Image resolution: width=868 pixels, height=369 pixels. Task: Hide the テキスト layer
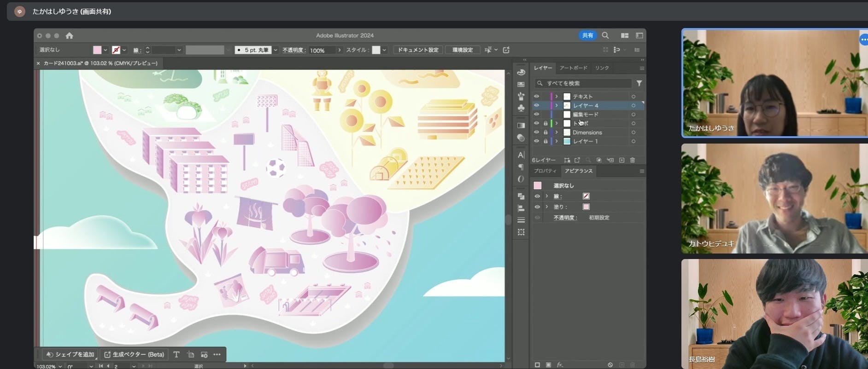[x=536, y=97]
